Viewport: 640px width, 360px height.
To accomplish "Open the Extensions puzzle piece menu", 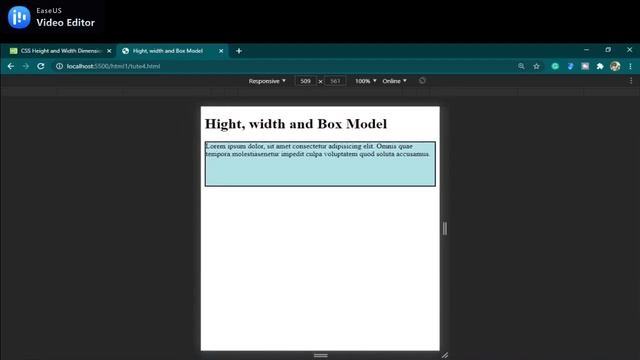I will (600, 66).
